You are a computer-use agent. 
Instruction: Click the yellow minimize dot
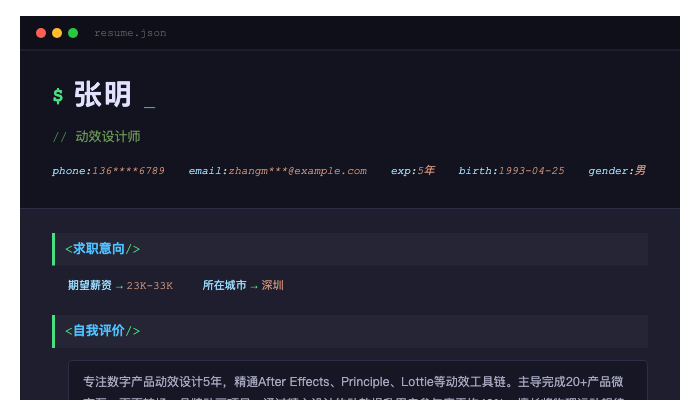click(x=57, y=33)
